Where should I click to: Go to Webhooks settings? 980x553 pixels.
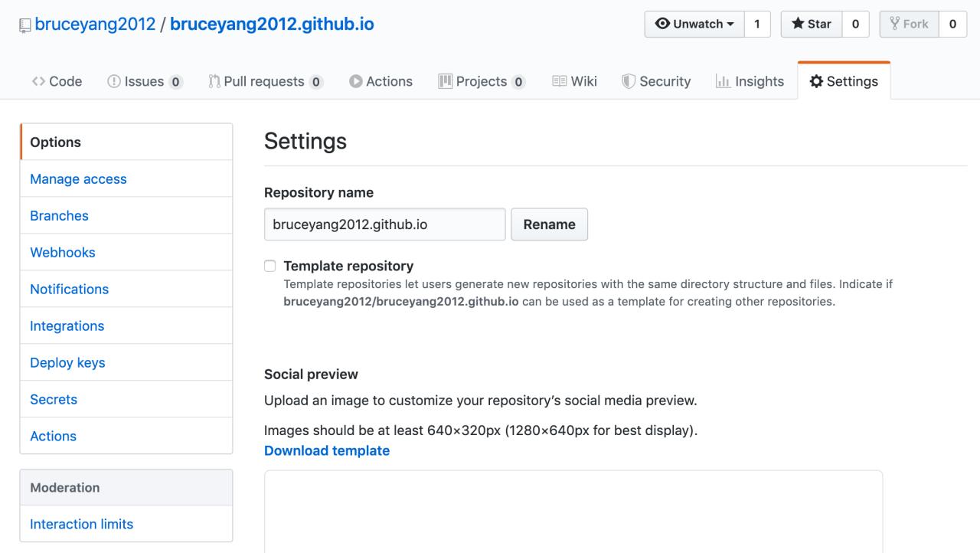[126, 252]
